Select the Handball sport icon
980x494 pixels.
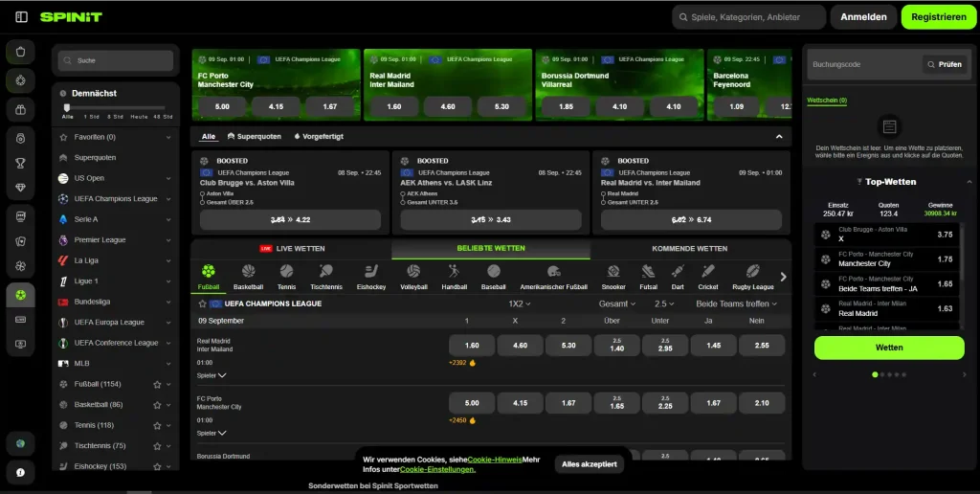click(454, 278)
